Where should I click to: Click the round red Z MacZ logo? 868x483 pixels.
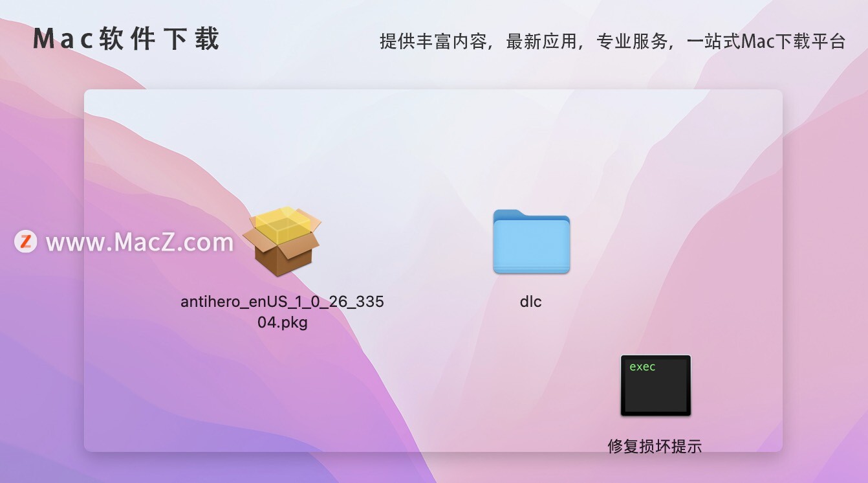pos(26,241)
